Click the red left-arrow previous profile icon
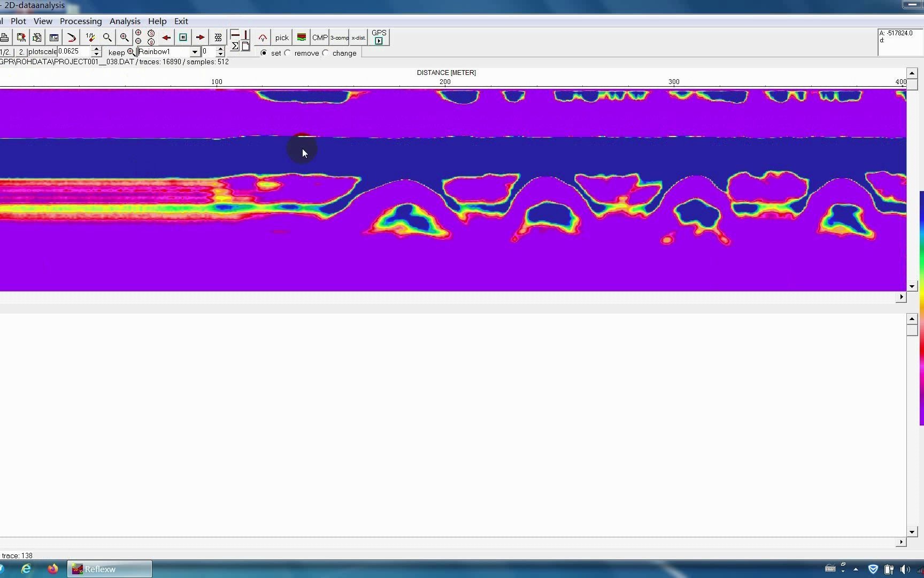The width and height of the screenshot is (924, 578). (x=166, y=37)
